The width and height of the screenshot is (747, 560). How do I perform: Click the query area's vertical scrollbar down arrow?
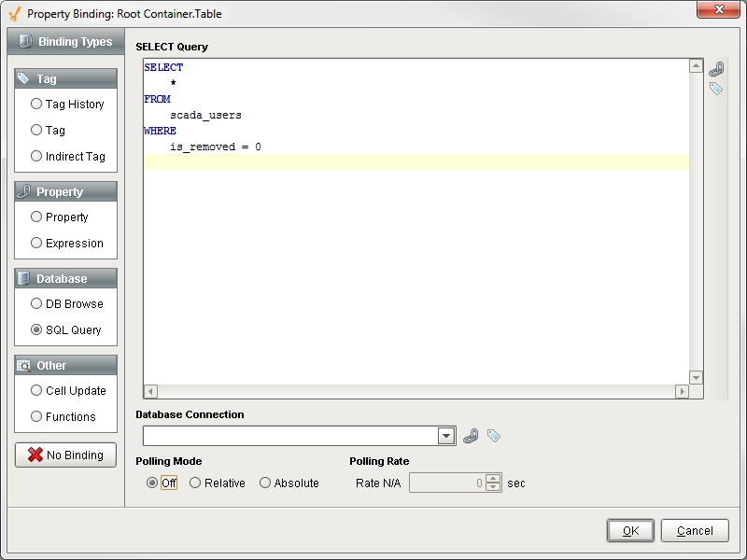tap(696, 376)
